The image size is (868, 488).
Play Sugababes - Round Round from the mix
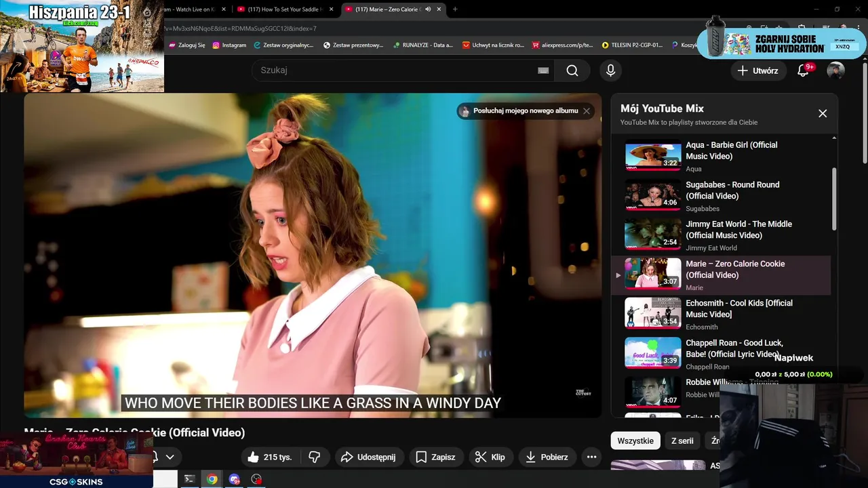pyautogui.click(x=732, y=190)
